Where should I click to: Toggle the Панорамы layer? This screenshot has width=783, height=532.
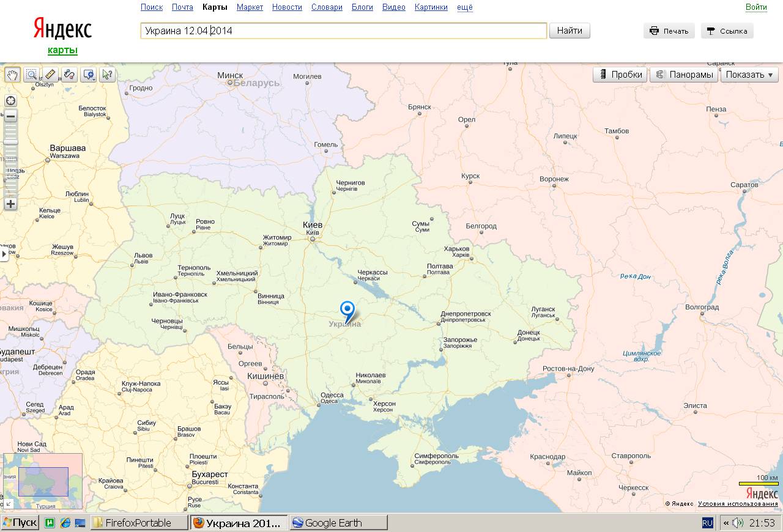coord(683,75)
